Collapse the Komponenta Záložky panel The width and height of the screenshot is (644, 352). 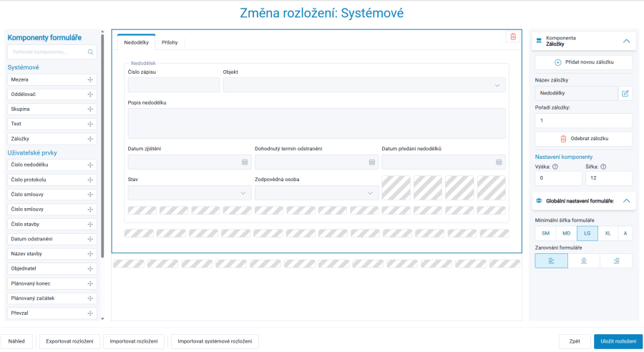pos(626,41)
